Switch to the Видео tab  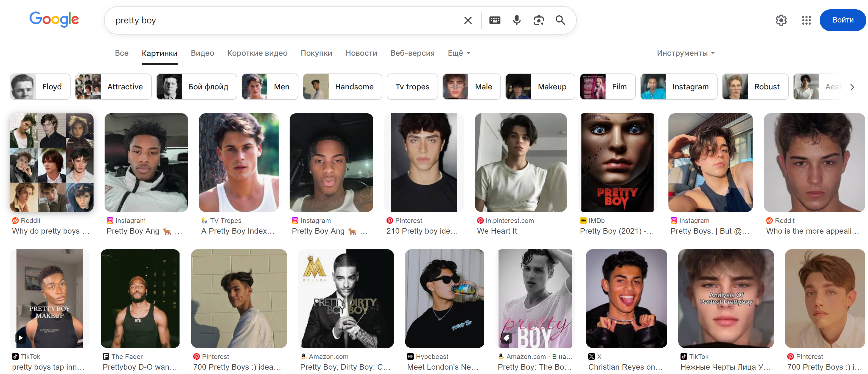point(203,53)
